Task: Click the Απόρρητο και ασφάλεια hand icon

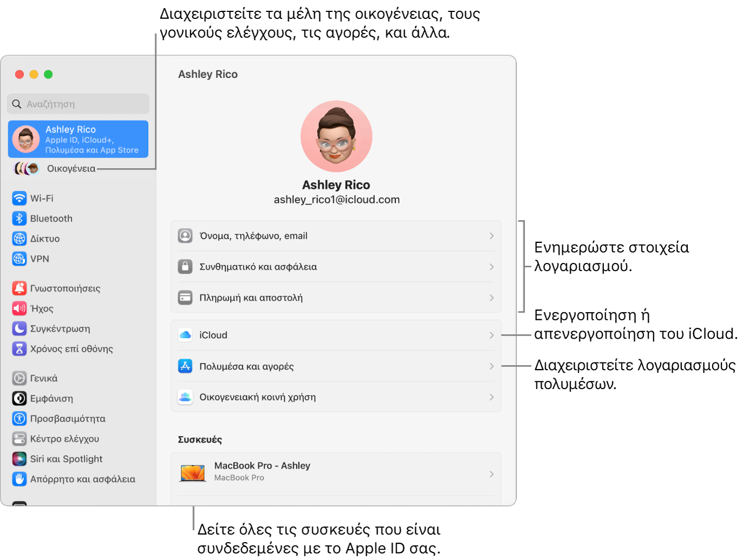Action: [19, 479]
